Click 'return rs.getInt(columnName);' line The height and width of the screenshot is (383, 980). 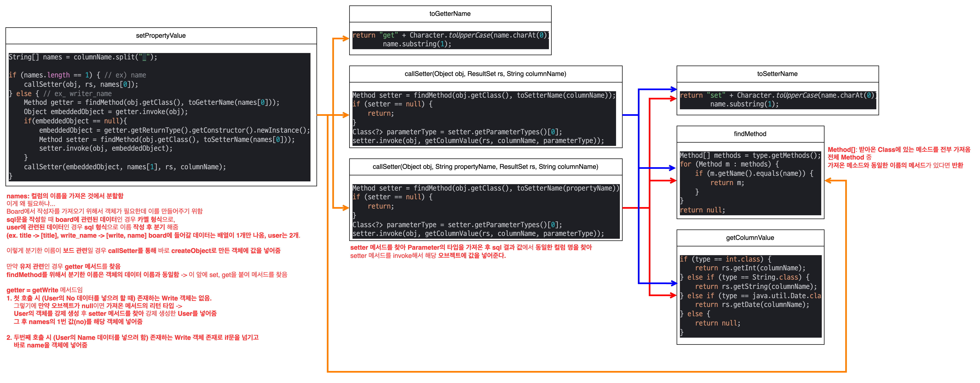click(750, 268)
